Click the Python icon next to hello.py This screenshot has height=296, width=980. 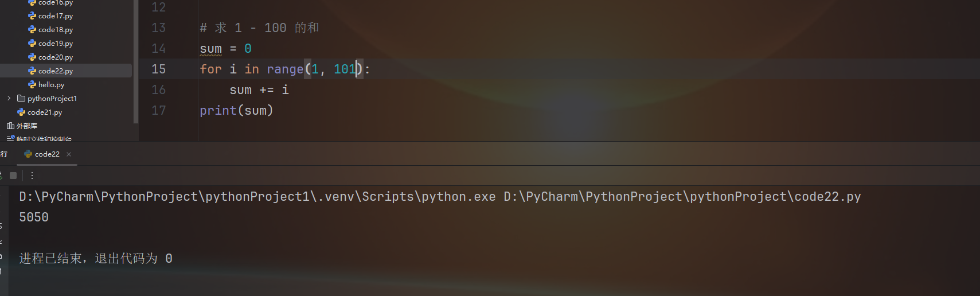(x=32, y=85)
